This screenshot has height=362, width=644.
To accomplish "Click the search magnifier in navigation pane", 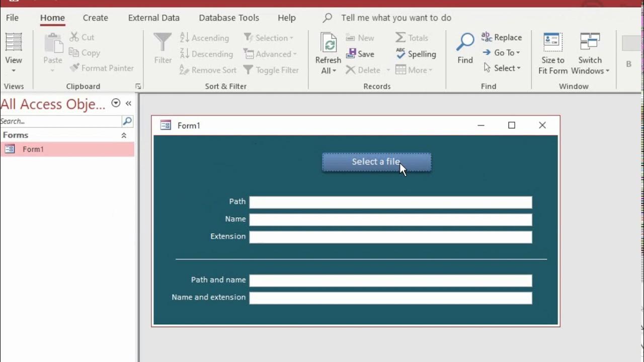I will tap(127, 121).
